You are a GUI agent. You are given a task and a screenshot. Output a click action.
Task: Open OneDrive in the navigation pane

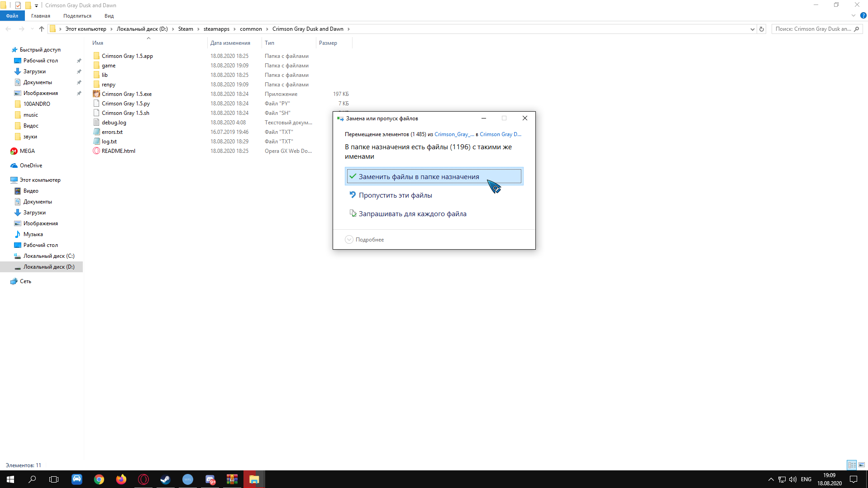(x=31, y=166)
